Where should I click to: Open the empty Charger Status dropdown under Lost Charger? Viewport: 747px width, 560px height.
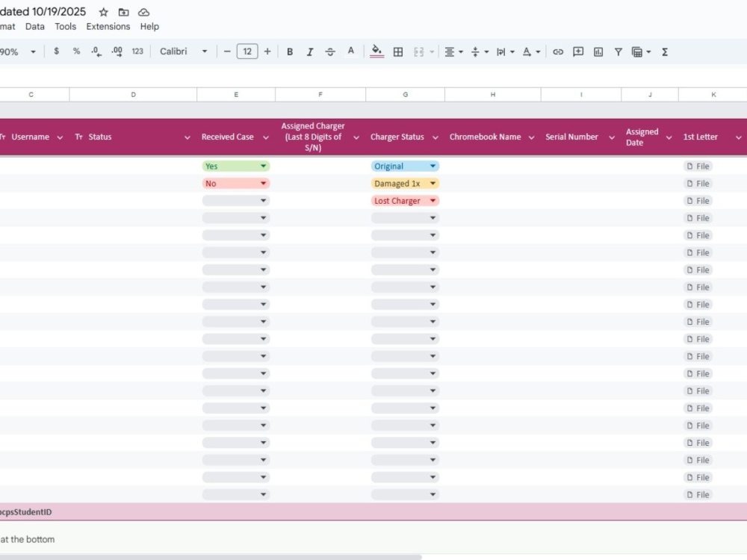[x=405, y=217]
